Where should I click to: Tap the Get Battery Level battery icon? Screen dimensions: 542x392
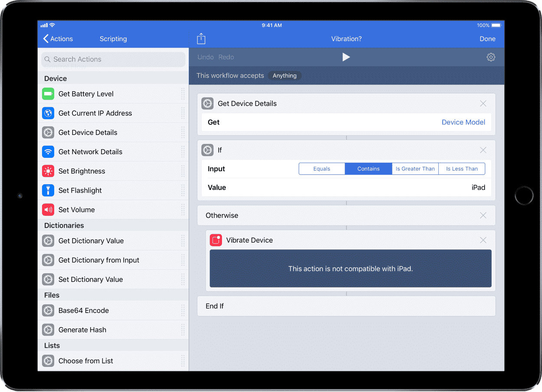point(48,94)
